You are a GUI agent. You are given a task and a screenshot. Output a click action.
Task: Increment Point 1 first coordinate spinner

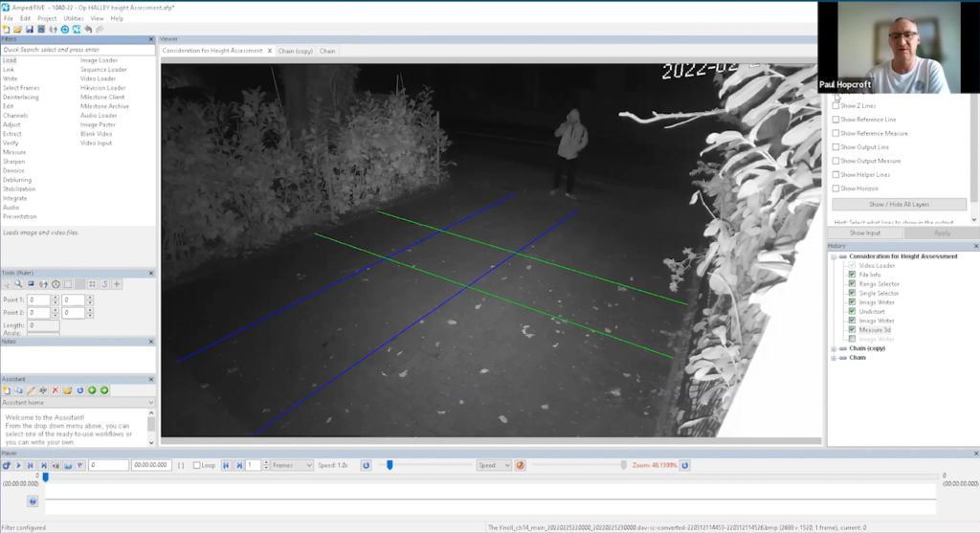pos(55,298)
